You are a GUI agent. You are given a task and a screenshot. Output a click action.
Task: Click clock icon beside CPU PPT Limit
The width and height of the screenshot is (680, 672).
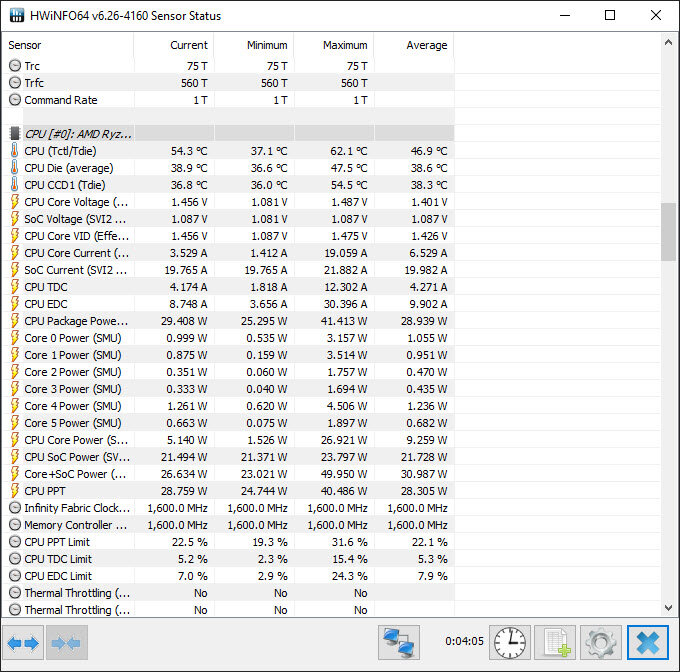pos(15,542)
